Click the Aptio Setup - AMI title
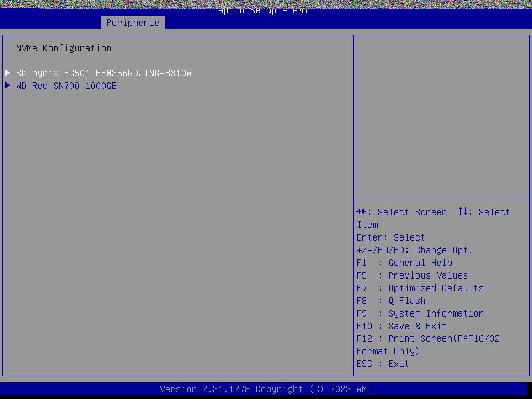 tap(263, 11)
